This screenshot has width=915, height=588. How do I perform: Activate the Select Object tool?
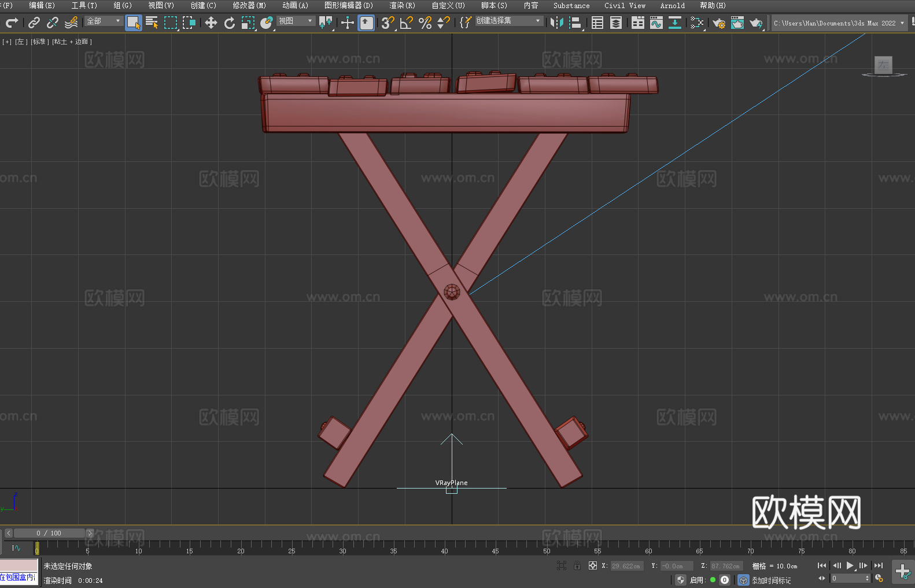pos(134,23)
